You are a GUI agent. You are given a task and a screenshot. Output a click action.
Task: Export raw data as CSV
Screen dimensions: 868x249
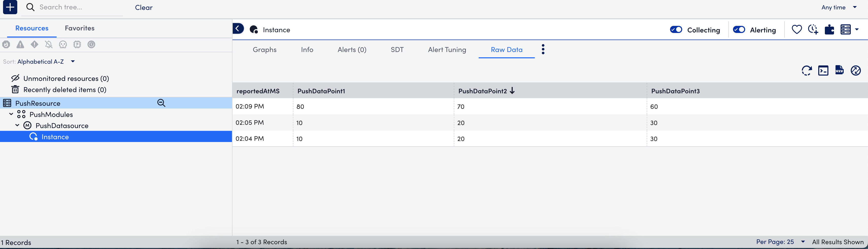[x=839, y=70]
